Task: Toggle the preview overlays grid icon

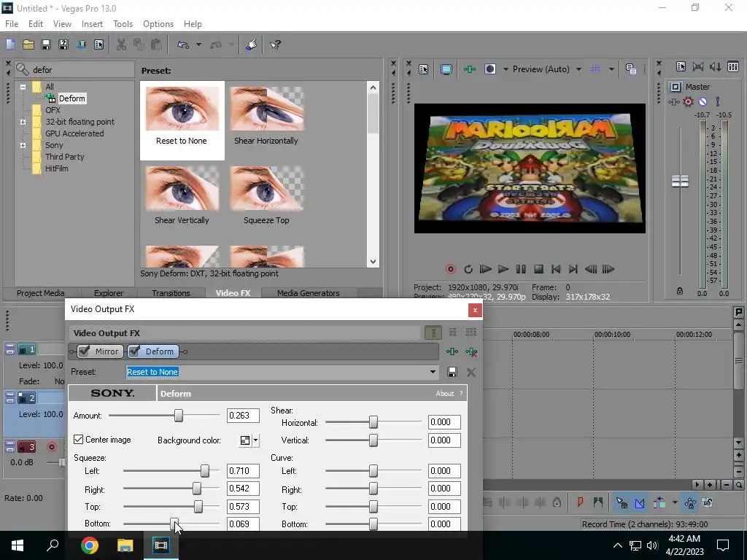Action: tap(595, 69)
